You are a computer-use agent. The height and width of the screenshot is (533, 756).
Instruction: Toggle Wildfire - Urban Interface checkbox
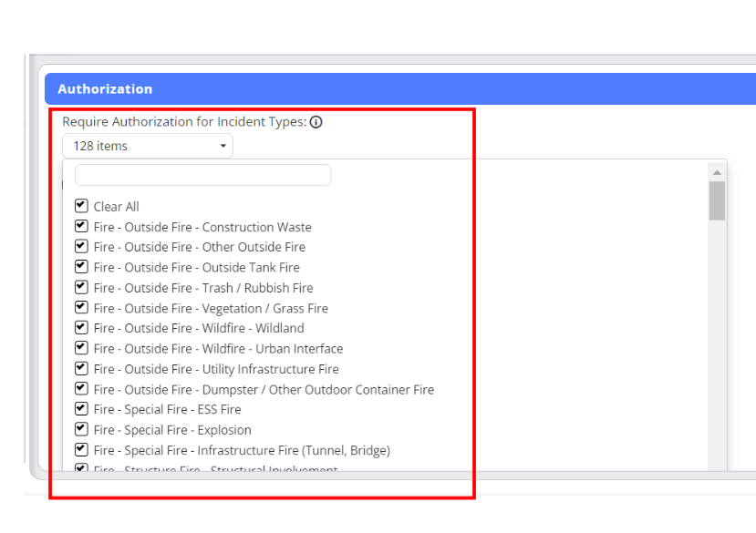81,348
